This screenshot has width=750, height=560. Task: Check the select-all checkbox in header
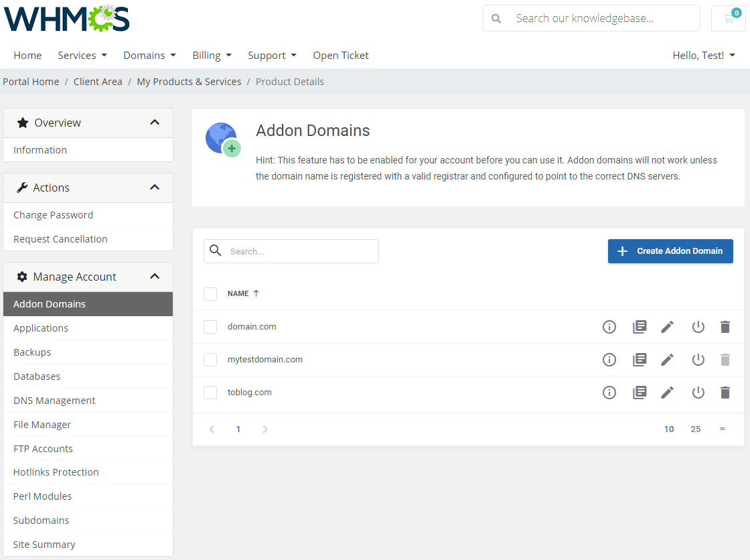coord(210,294)
